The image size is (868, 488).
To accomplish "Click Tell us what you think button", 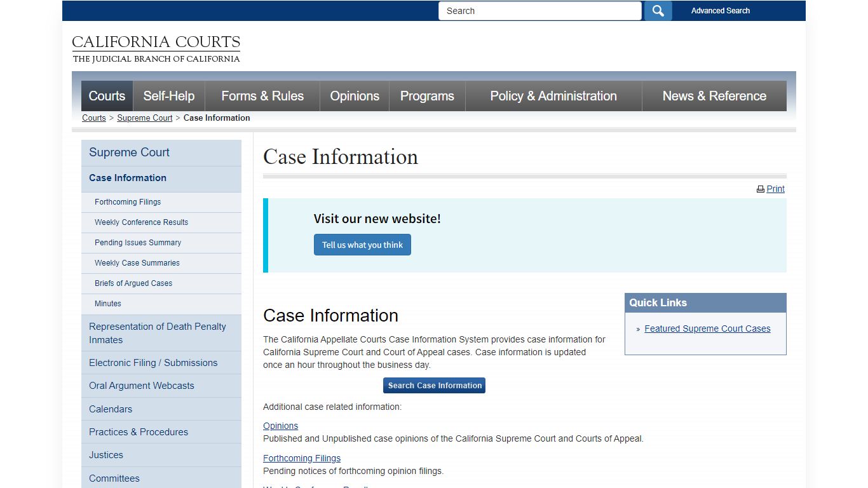I will coord(362,245).
